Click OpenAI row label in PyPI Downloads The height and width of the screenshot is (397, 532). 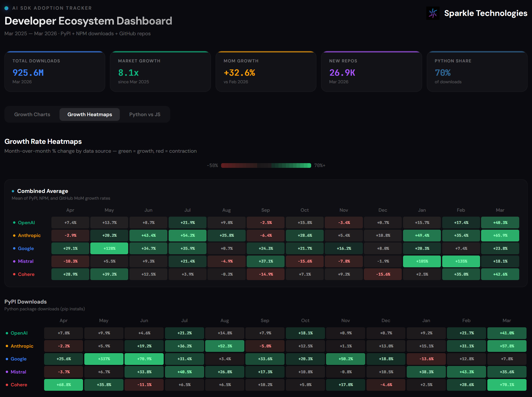tap(19, 333)
